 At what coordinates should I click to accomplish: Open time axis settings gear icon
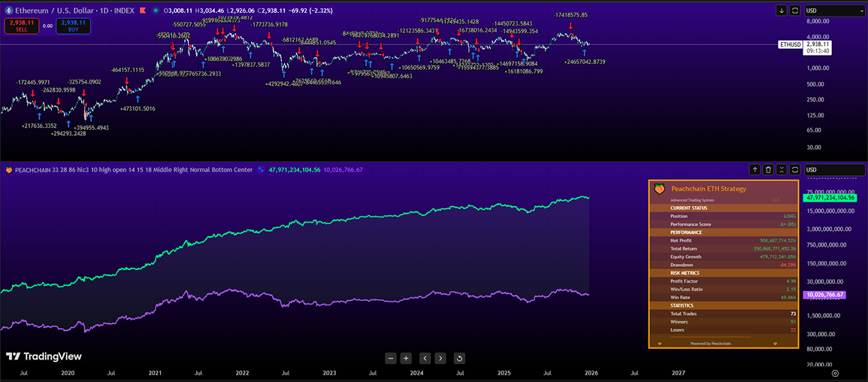click(x=835, y=373)
